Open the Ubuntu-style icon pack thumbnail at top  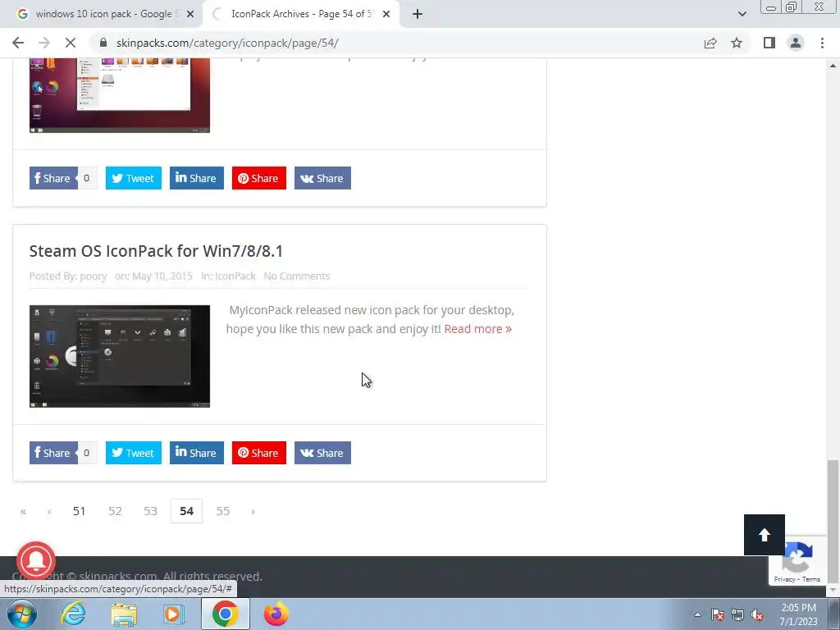point(120,95)
